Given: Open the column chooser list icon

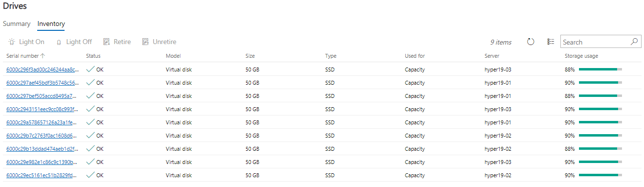Looking at the screenshot, I should [551, 42].
